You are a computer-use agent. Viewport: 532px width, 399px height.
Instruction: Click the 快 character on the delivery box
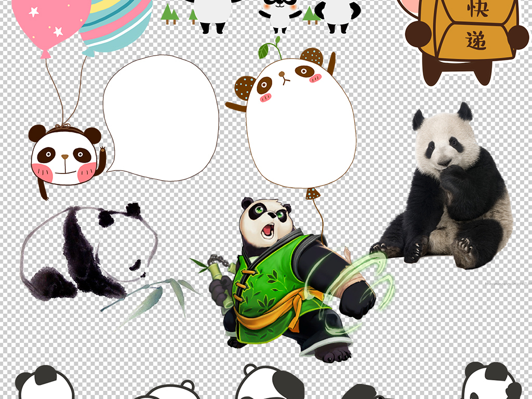click(478, 8)
